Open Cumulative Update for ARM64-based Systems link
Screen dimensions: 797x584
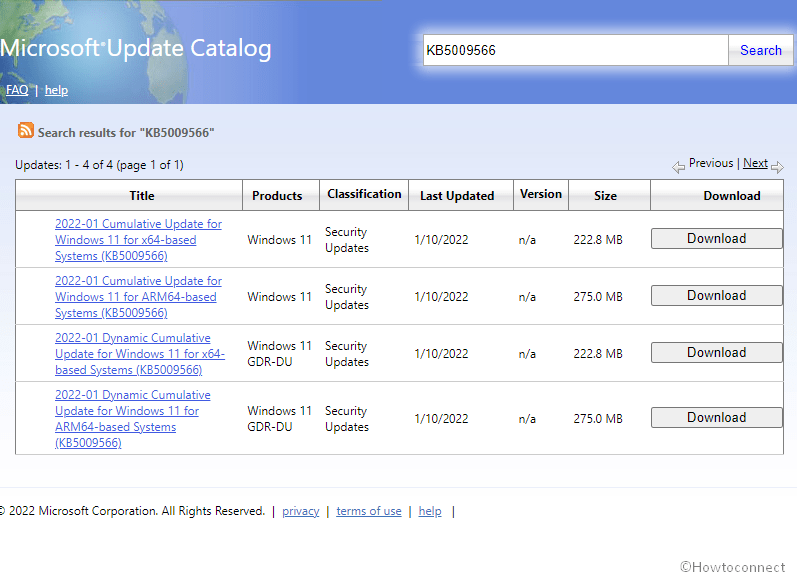coord(138,297)
